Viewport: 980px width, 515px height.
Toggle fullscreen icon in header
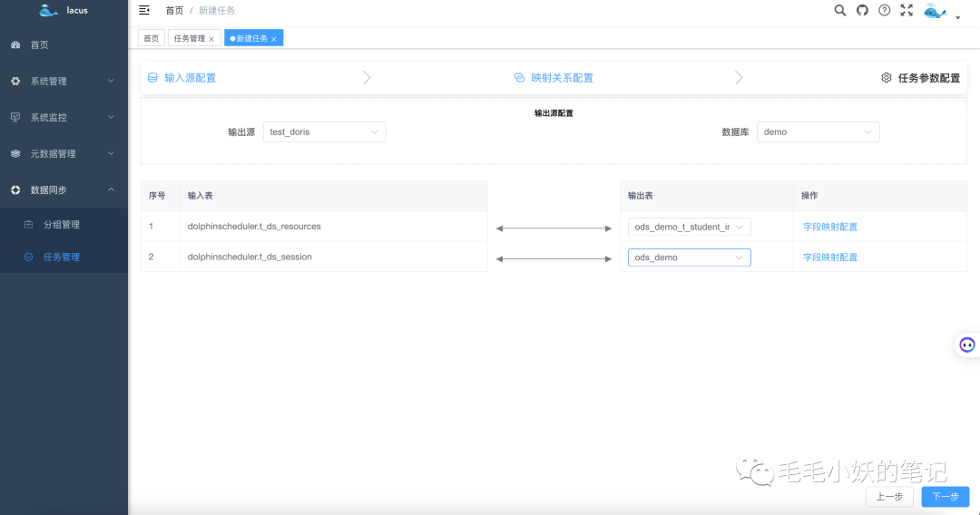(906, 10)
